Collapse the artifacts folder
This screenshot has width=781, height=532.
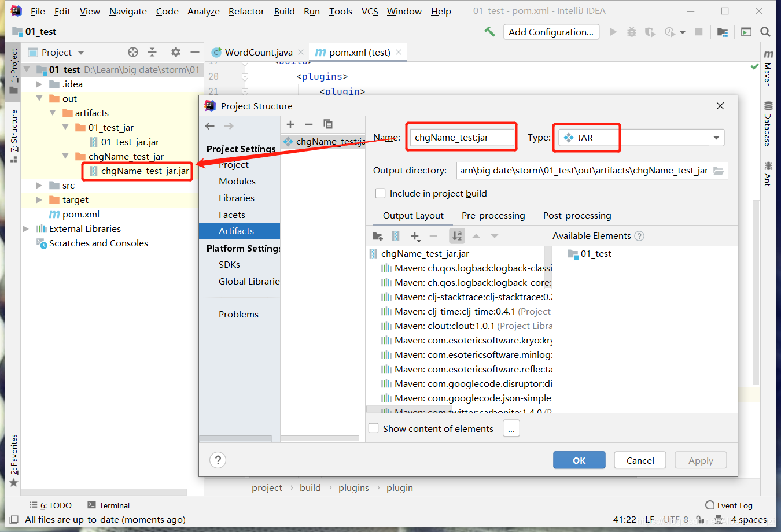point(53,113)
